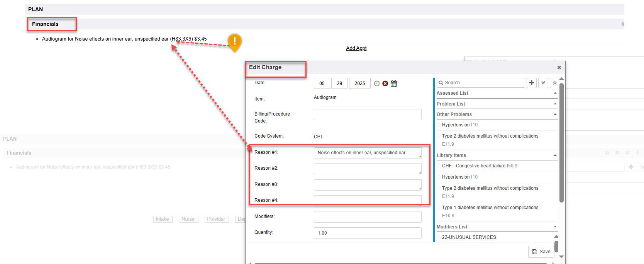Click the clock icon beside the date
Image resolution: width=644 pixels, height=264 pixels.
[376, 83]
